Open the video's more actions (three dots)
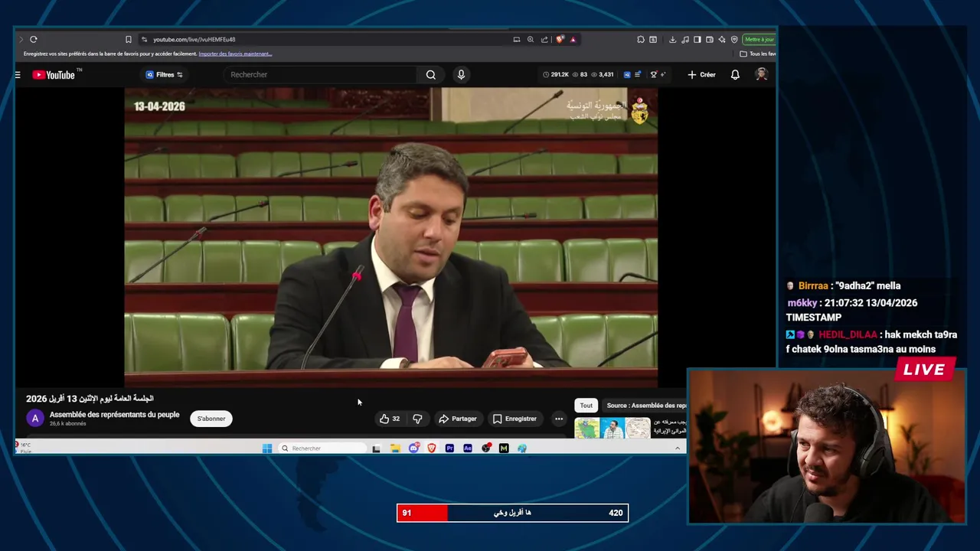980x551 pixels. click(x=559, y=419)
